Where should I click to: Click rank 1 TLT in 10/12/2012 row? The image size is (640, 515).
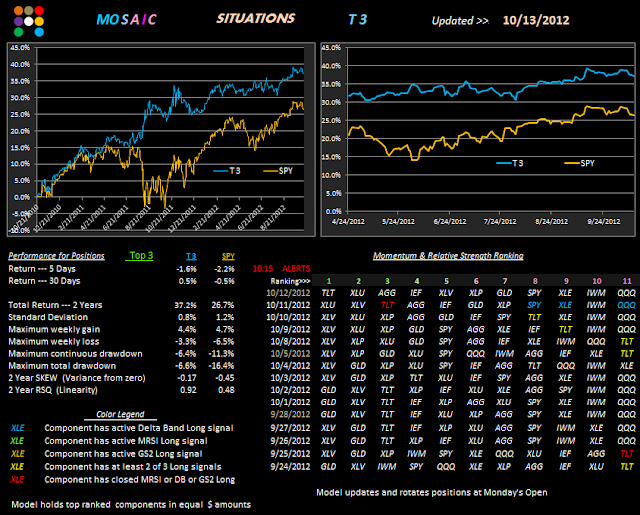[x=328, y=293]
